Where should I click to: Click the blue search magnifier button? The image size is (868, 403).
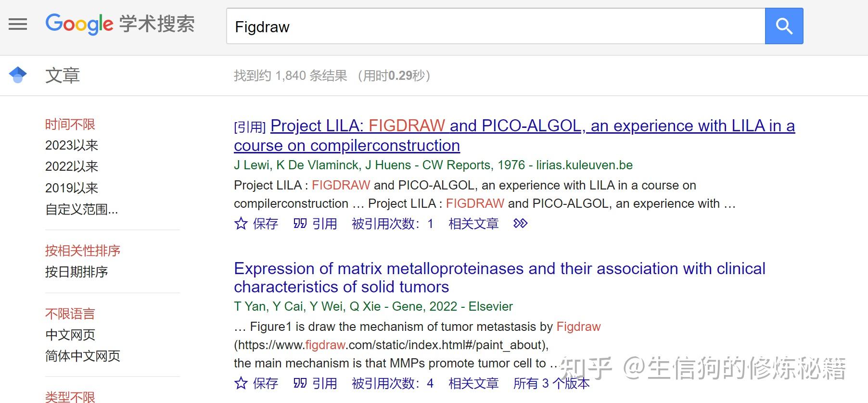(x=784, y=26)
